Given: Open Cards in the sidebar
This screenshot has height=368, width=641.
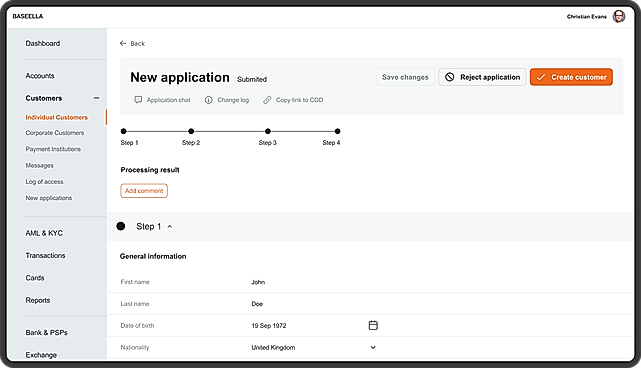Looking at the screenshot, I should pos(35,278).
